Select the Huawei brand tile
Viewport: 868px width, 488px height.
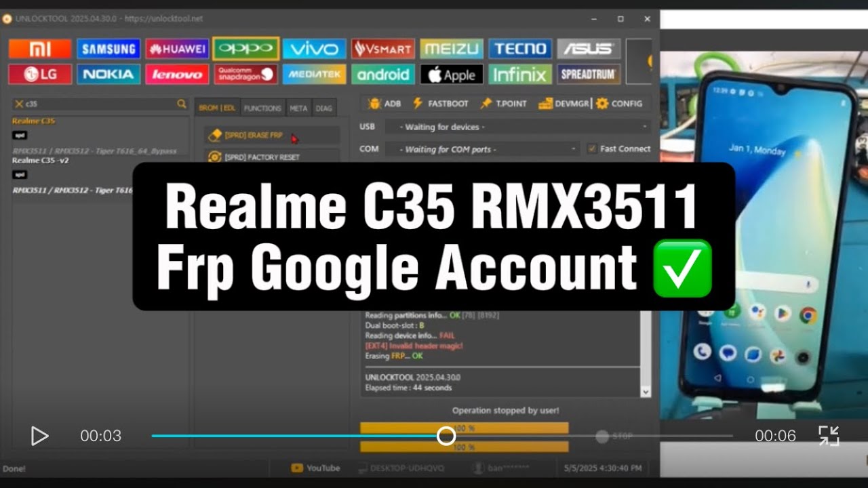[x=177, y=49]
